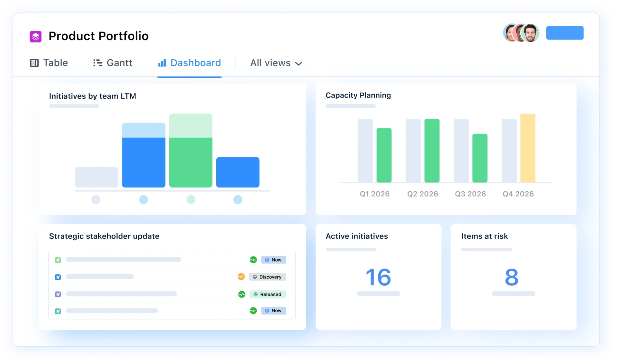The height and width of the screenshot is (364, 617).
Task: Open the Gantt tab
Action: pos(119,63)
